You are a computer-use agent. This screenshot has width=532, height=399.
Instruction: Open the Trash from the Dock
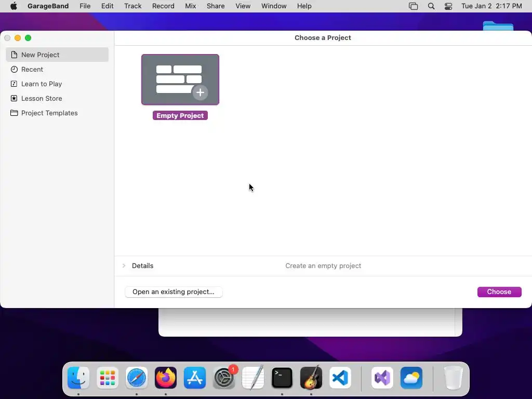pyautogui.click(x=453, y=378)
